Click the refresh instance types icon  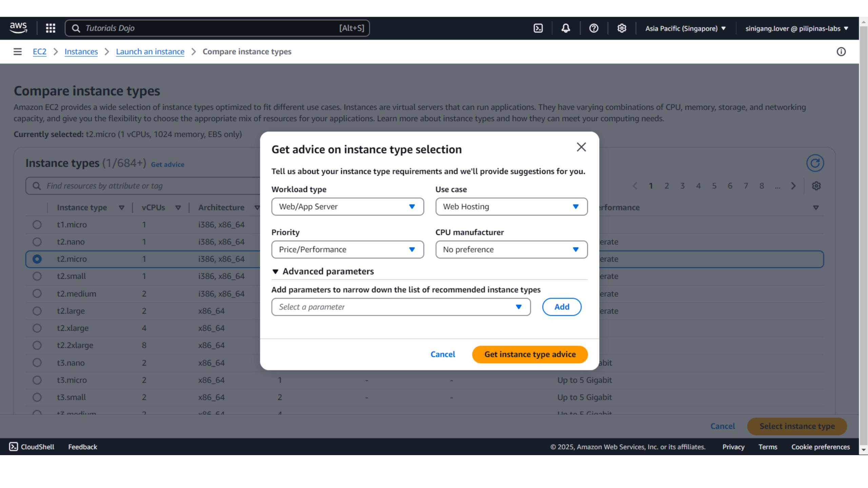click(815, 163)
